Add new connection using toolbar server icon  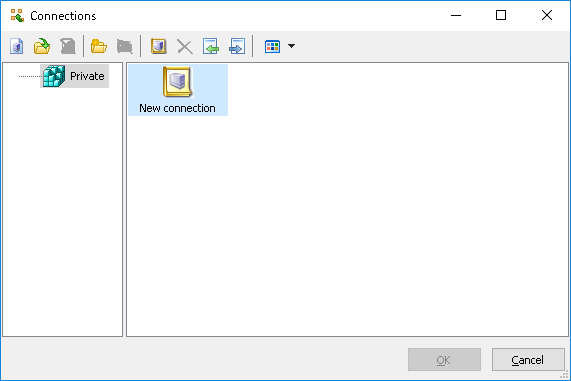pos(159,46)
